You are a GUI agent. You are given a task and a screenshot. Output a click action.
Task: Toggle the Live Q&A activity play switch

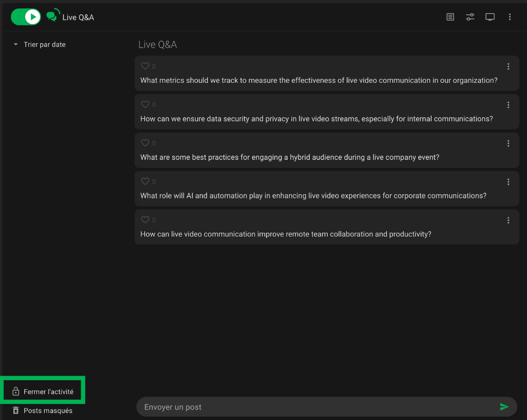pyautogui.click(x=26, y=17)
